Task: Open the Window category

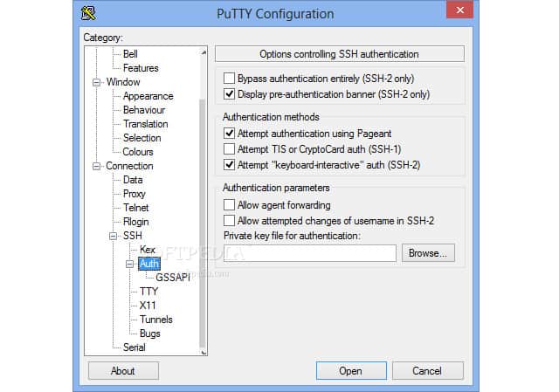Action: (123, 82)
